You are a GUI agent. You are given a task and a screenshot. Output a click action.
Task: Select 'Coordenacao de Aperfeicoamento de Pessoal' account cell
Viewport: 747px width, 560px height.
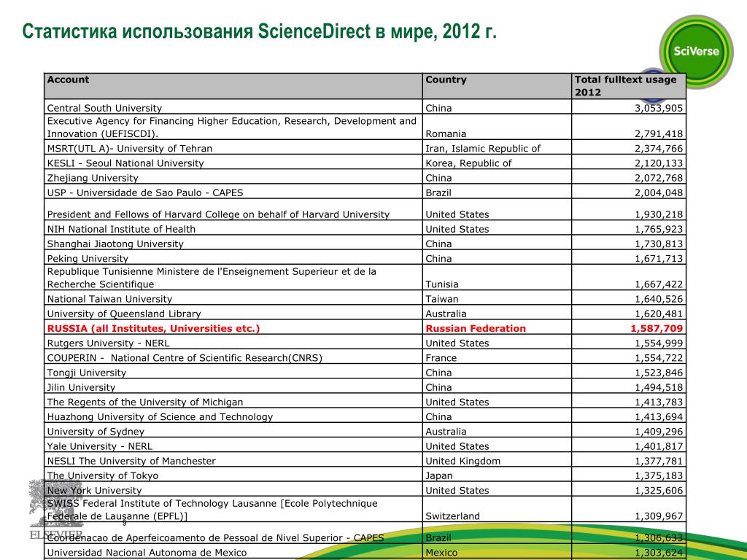click(233, 533)
